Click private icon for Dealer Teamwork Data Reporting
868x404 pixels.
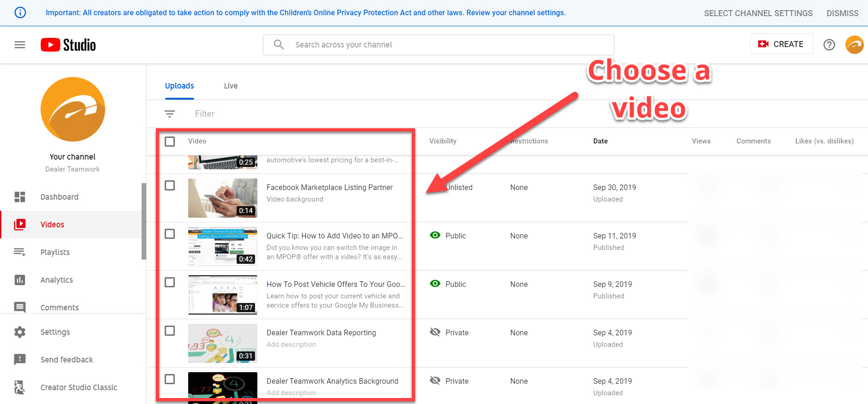click(x=435, y=332)
